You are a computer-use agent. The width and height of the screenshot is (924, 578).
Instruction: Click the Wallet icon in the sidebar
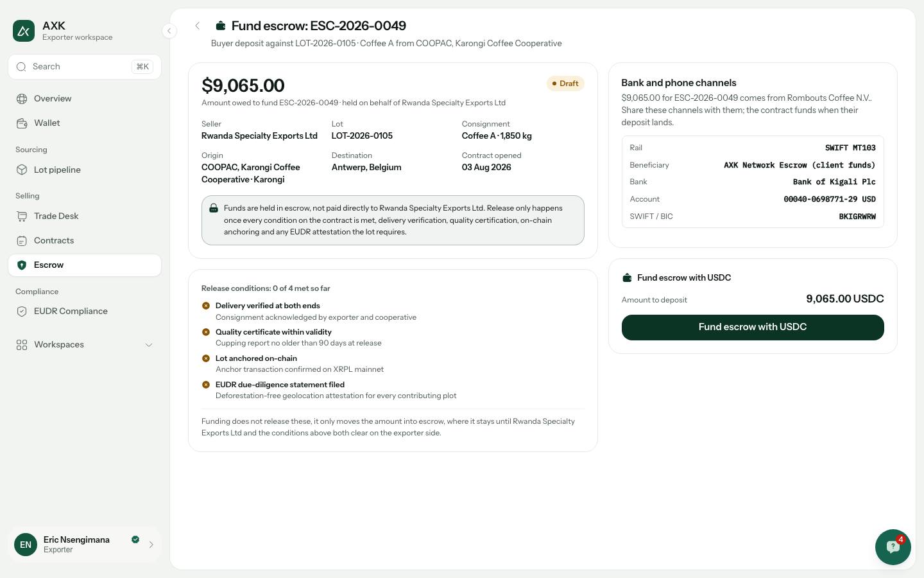coord(22,123)
